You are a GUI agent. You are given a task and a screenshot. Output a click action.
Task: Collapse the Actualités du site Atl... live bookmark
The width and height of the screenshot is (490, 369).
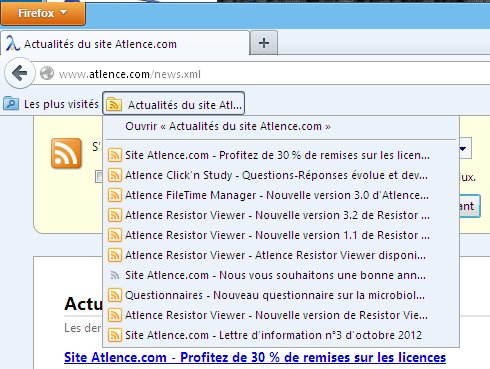click(x=174, y=104)
